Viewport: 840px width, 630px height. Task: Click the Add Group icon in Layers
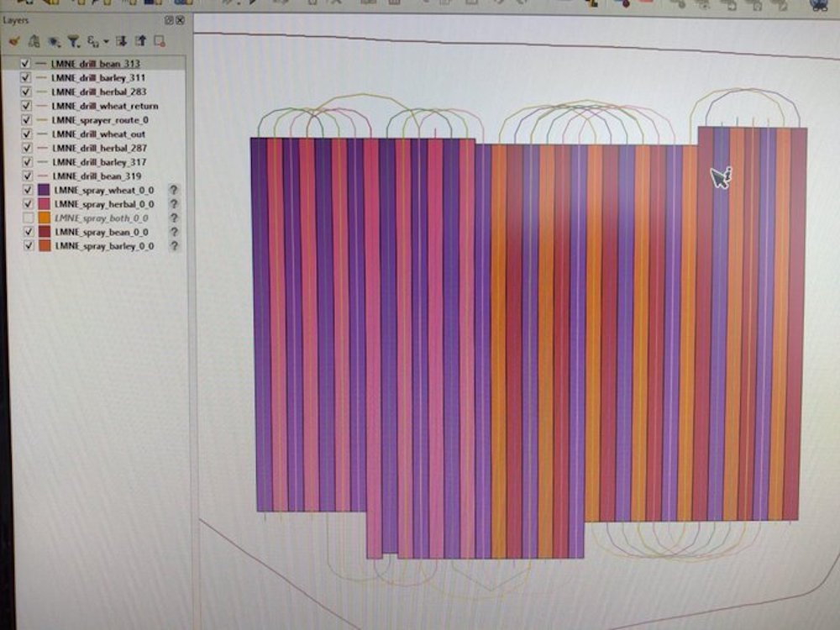pyautogui.click(x=34, y=40)
